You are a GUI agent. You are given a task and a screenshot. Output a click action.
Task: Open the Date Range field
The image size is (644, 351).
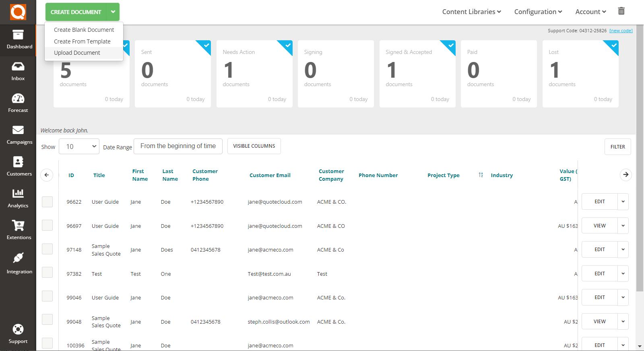pyautogui.click(x=178, y=146)
